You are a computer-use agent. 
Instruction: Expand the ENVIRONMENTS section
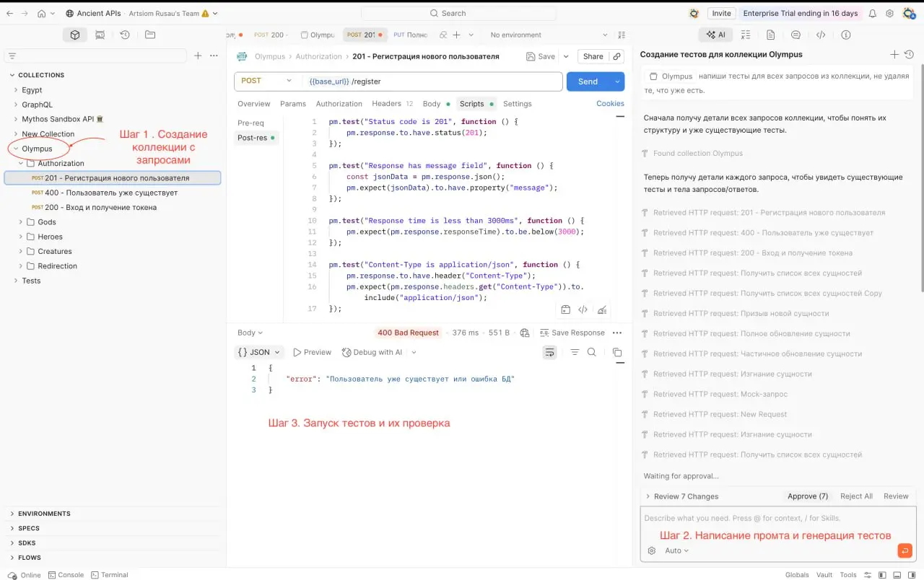click(12, 514)
